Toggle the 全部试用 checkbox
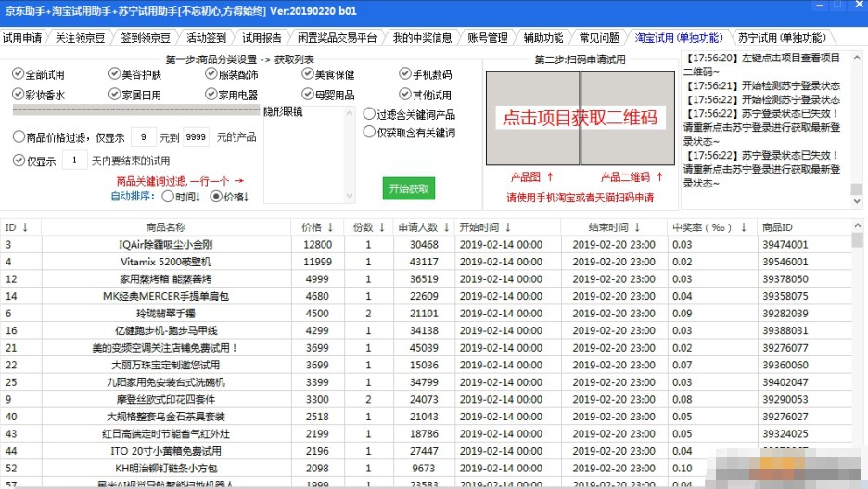Viewport: 868px width, 489px height. (x=19, y=73)
